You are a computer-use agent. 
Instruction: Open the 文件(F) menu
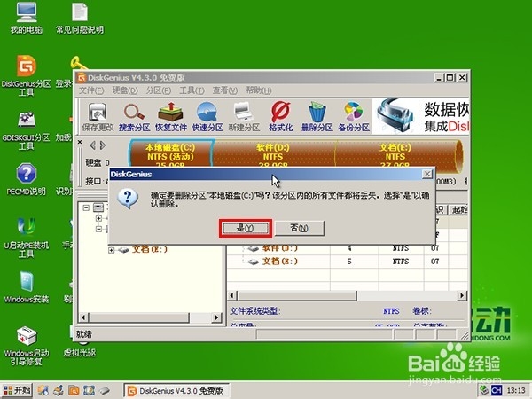click(x=91, y=90)
